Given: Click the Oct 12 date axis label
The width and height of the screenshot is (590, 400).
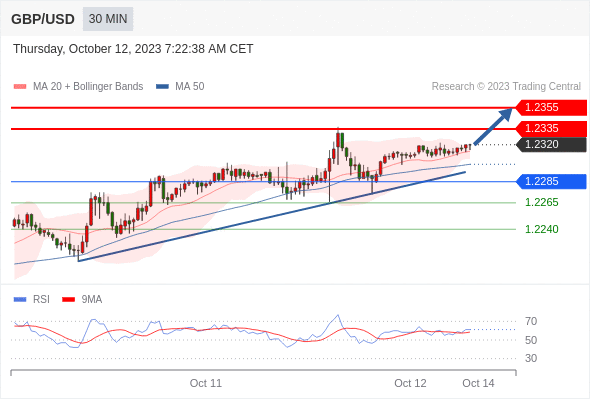Looking at the screenshot, I should [410, 383].
